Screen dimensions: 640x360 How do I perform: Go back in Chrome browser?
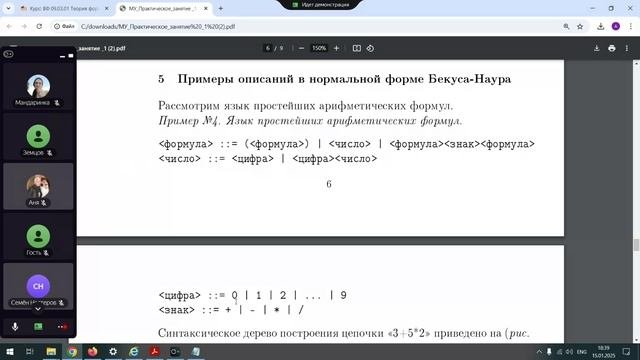(9, 26)
